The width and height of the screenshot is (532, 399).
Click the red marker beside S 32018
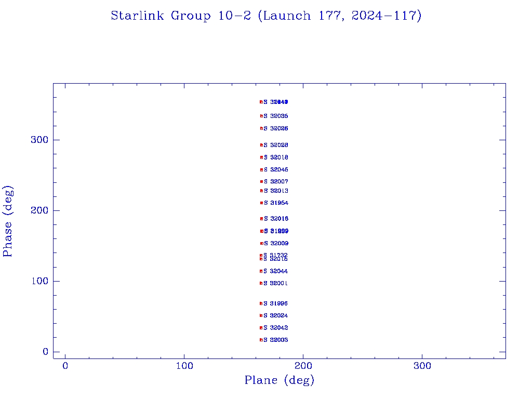[262, 157]
